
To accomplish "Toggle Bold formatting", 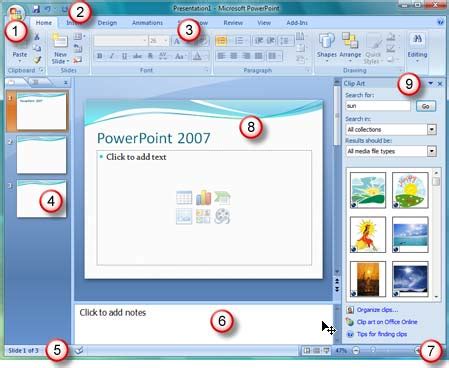I will pos(99,56).
